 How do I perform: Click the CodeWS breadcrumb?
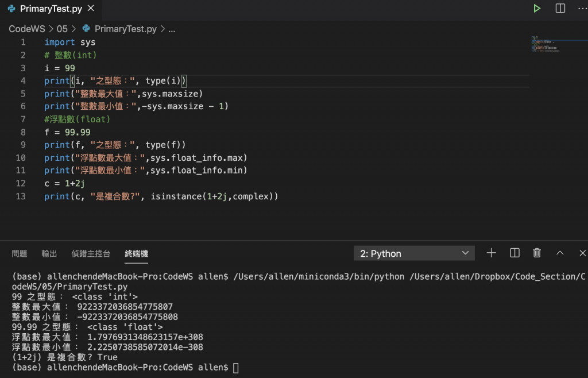click(26, 29)
